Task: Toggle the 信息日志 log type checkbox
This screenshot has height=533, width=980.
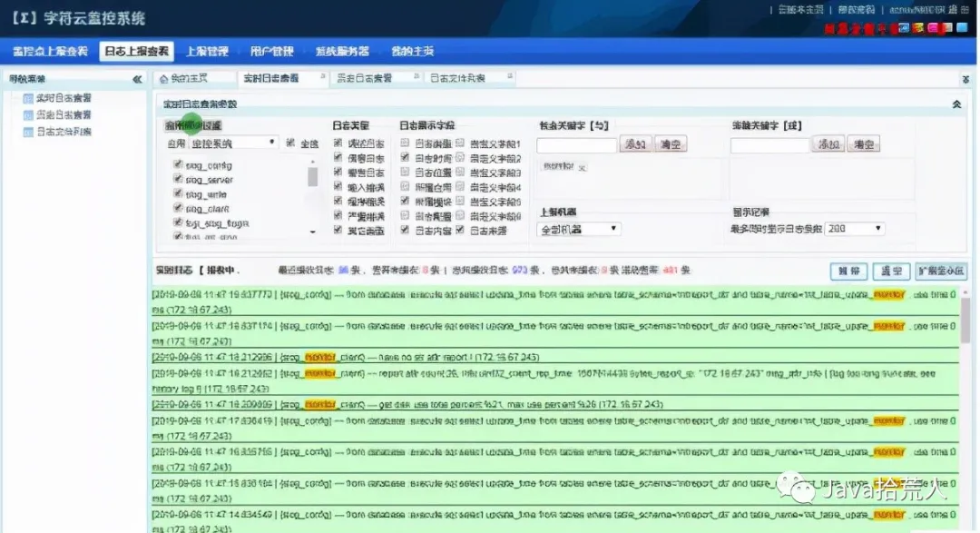Action: pyautogui.click(x=338, y=158)
